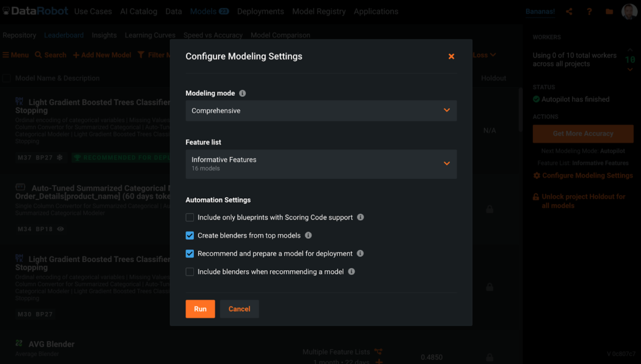Image resolution: width=641 pixels, height=364 pixels.
Task: Expand the Feature list dropdown
Action: 320,164
